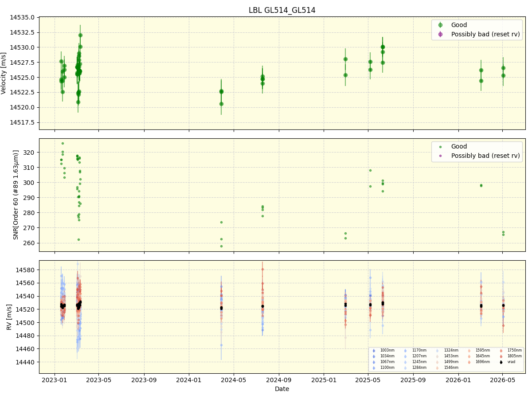Click the 1207nm legend entry
The height and width of the screenshot is (399, 532).
coord(419,356)
